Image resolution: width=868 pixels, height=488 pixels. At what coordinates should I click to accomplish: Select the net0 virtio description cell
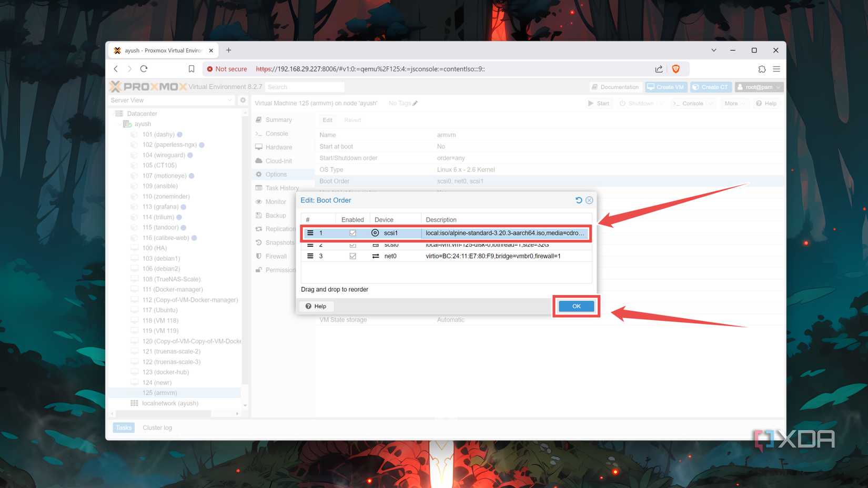506,256
